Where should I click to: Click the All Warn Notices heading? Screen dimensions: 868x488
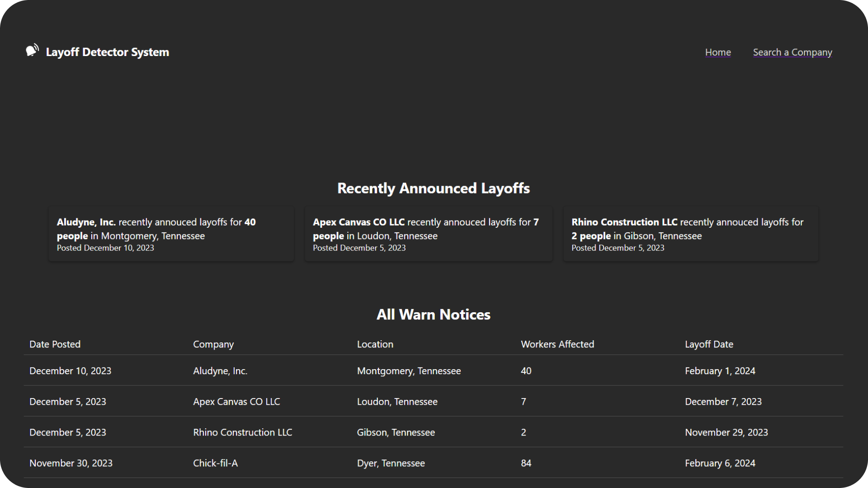[x=433, y=314]
